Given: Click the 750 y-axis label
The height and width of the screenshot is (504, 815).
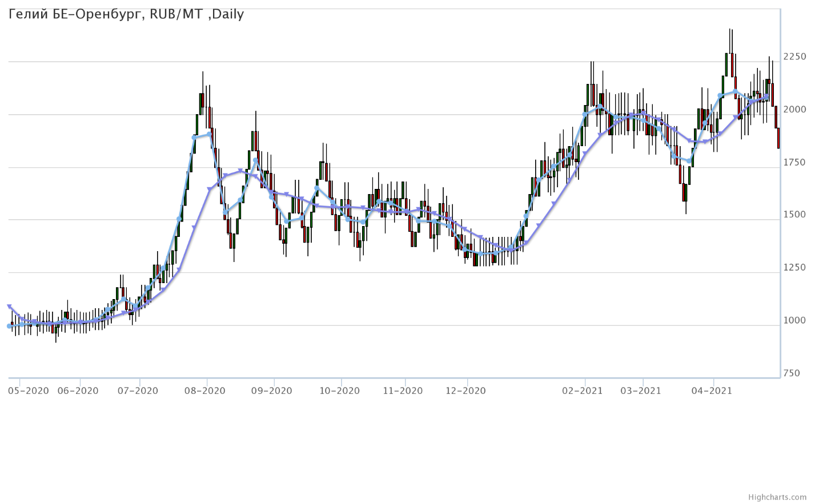Looking at the screenshot, I should click(792, 373).
